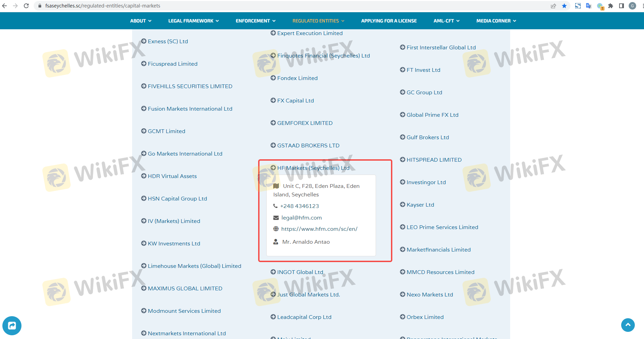This screenshot has height=339, width=644.
Task: Click the browser address bar URL
Action: click(x=103, y=6)
